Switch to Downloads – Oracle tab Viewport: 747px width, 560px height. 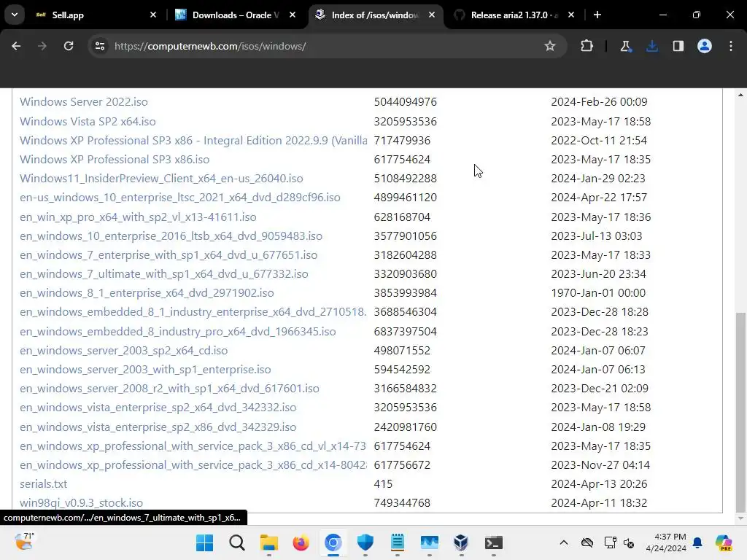coord(234,15)
